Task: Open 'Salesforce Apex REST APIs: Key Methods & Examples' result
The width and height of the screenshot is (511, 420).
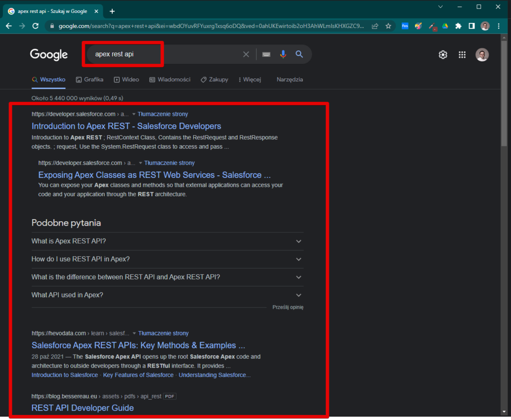Action: tap(138, 345)
